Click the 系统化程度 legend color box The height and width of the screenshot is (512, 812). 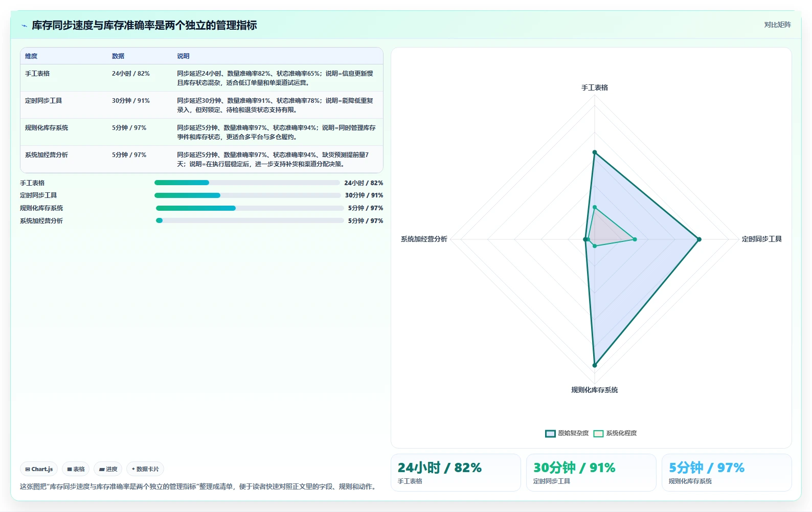(598, 433)
